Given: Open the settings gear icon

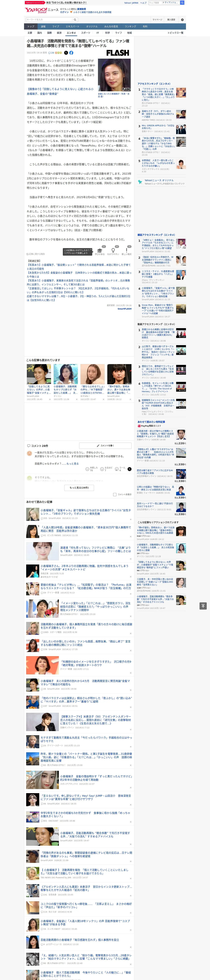Looking at the screenshot, I should tap(182, 19).
